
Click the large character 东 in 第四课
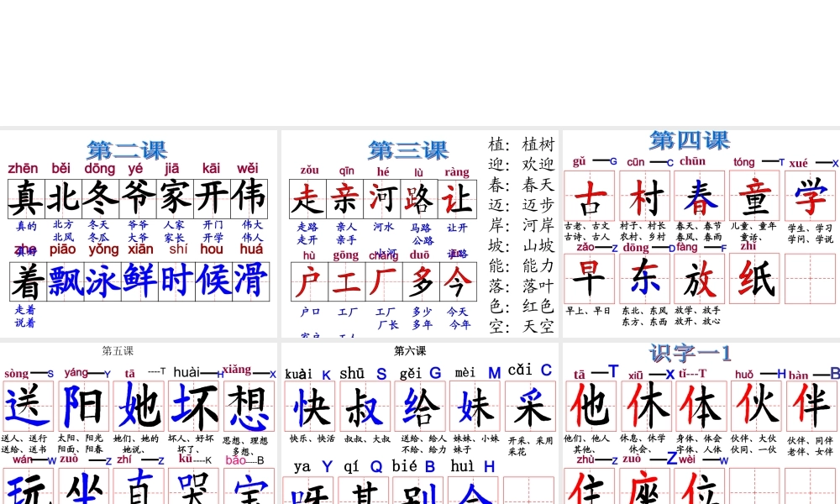[x=645, y=279]
